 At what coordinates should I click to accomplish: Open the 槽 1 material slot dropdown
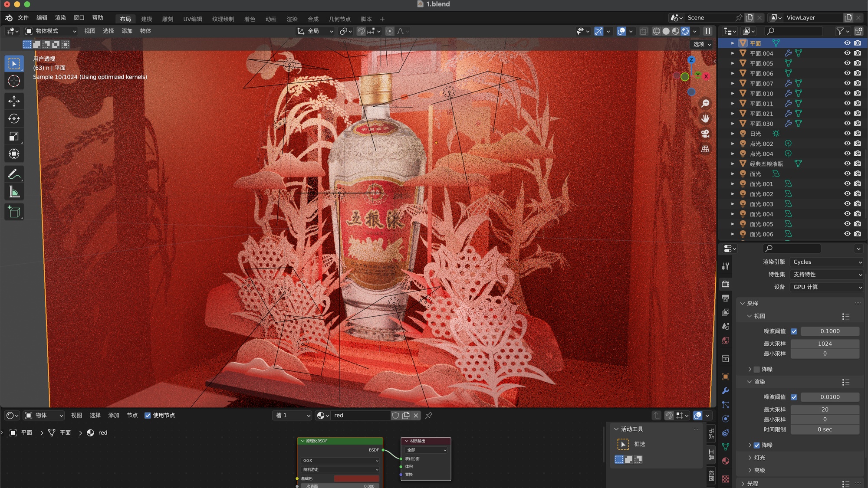(293, 416)
